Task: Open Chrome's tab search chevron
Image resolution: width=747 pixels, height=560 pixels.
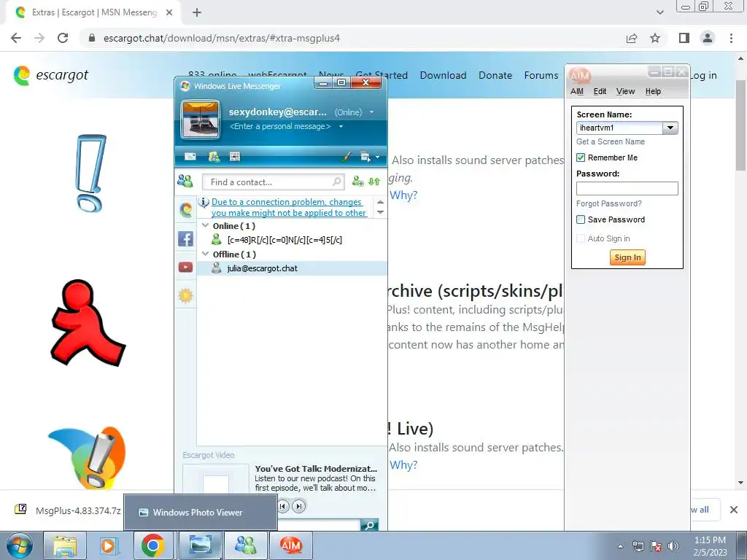Action: coord(659,12)
